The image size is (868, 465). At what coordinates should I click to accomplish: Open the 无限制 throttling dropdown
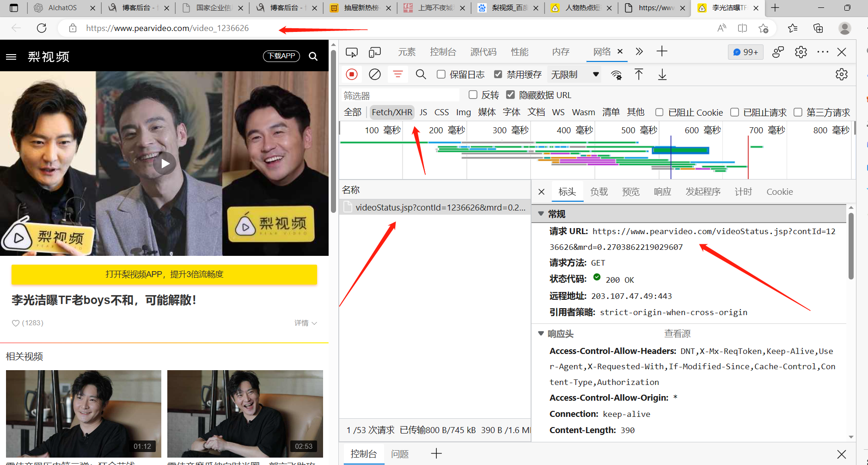(575, 74)
